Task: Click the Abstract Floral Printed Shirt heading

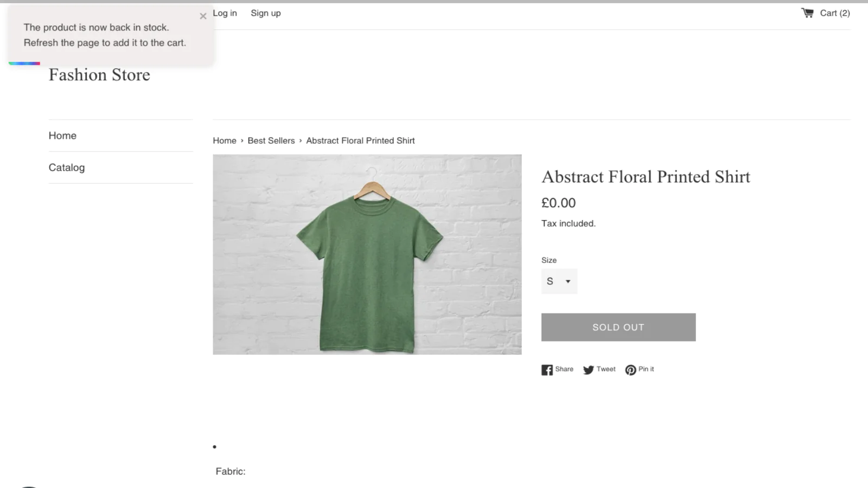Action: (x=646, y=177)
